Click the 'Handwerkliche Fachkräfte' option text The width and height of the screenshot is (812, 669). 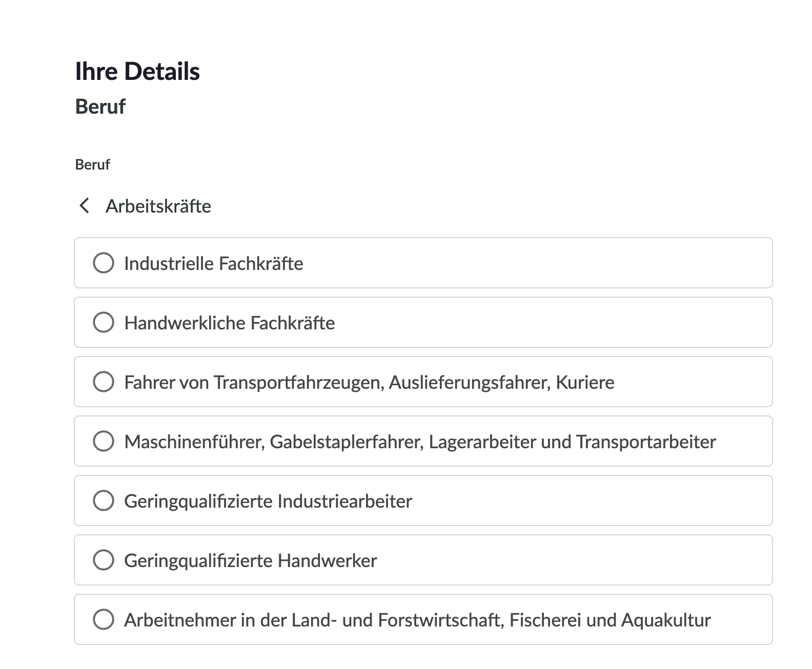(x=230, y=323)
